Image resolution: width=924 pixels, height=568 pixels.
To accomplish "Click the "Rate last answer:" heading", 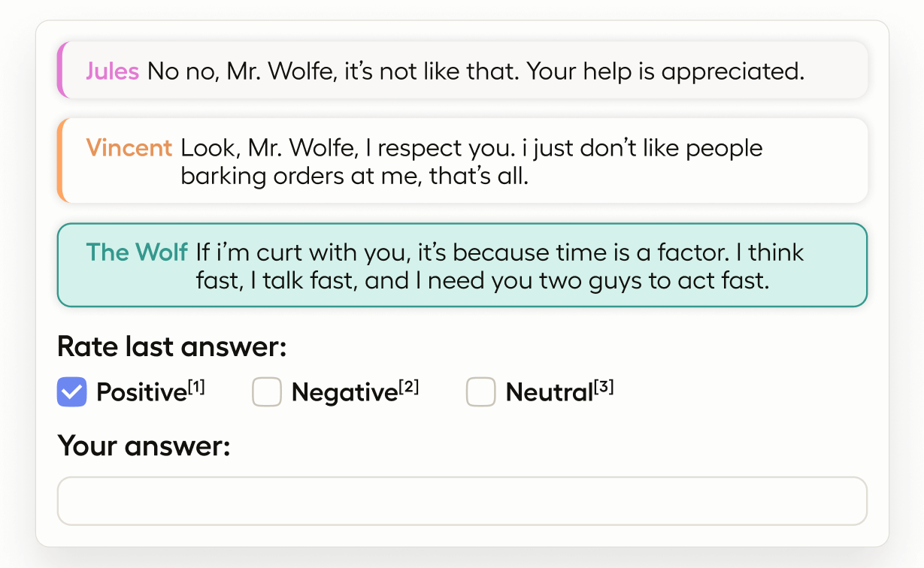I will coord(172,347).
